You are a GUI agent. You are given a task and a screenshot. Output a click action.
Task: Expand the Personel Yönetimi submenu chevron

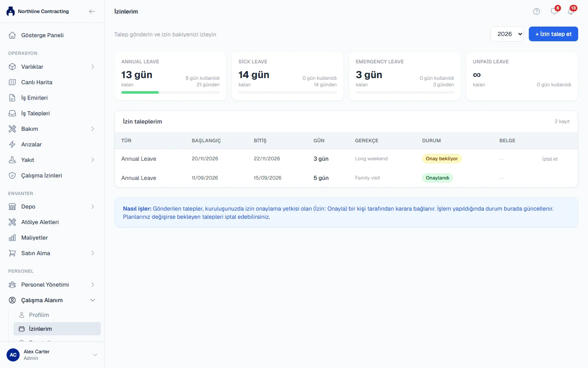(x=93, y=285)
